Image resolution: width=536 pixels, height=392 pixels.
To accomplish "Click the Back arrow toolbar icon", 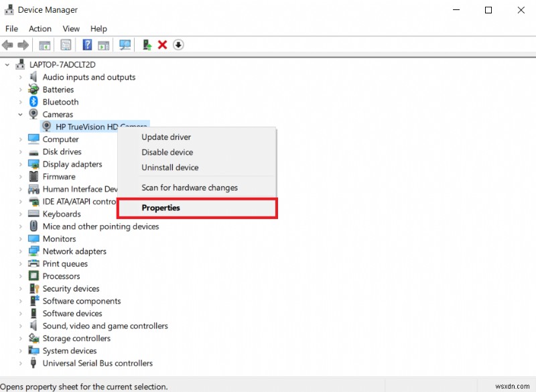I will coord(7,45).
